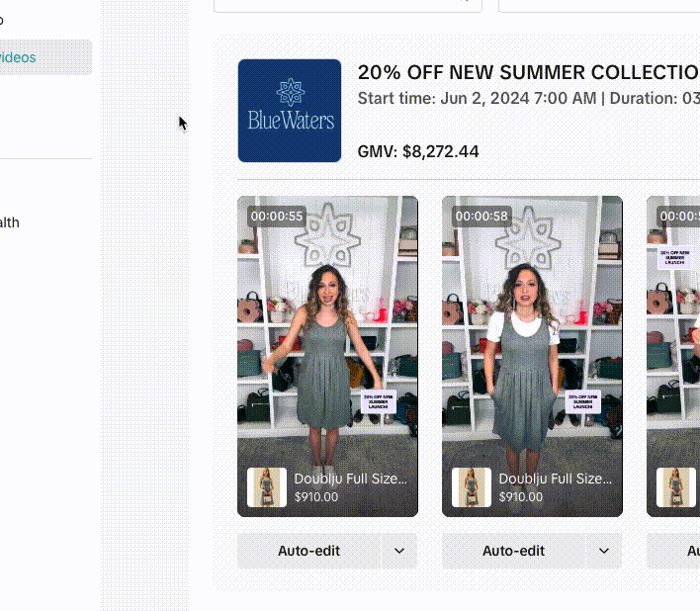Click the BlueWaters shop logo

[290, 111]
